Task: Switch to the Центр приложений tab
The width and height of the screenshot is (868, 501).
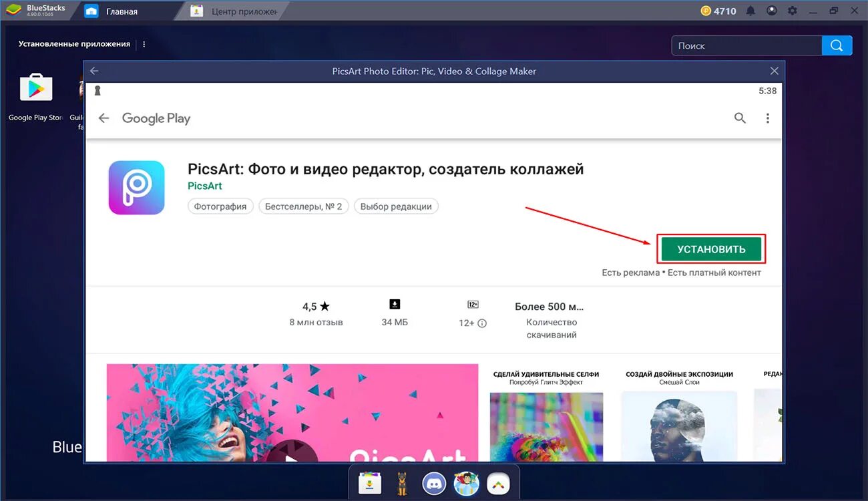Action: [x=234, y=11]
